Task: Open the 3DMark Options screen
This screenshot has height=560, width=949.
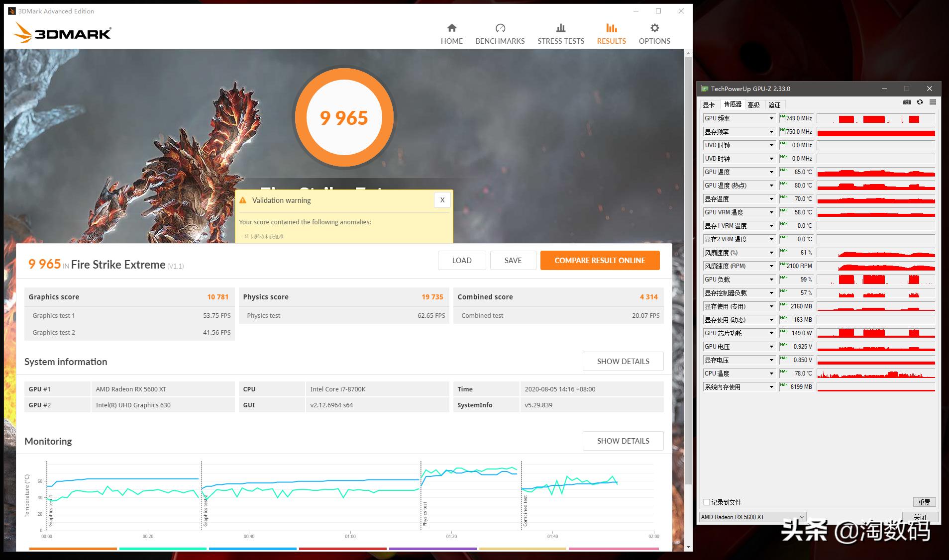Action: pyautogui.click(x=653, y=33)
